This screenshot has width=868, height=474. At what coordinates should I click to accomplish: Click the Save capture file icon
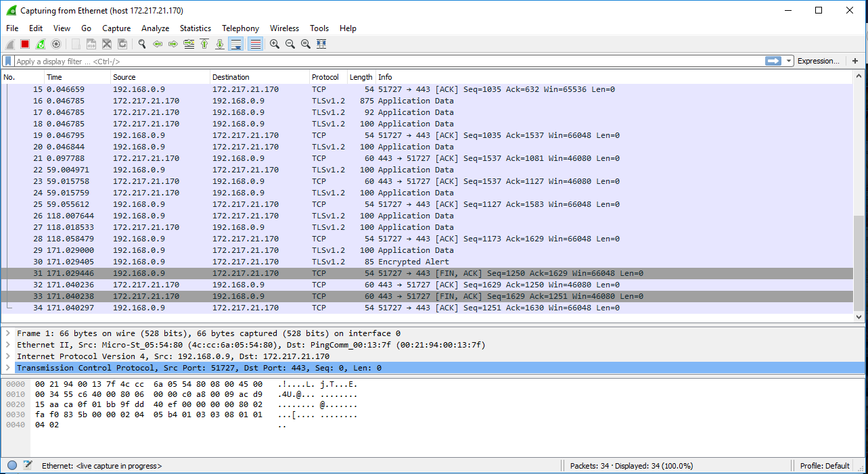coord(91,44)
